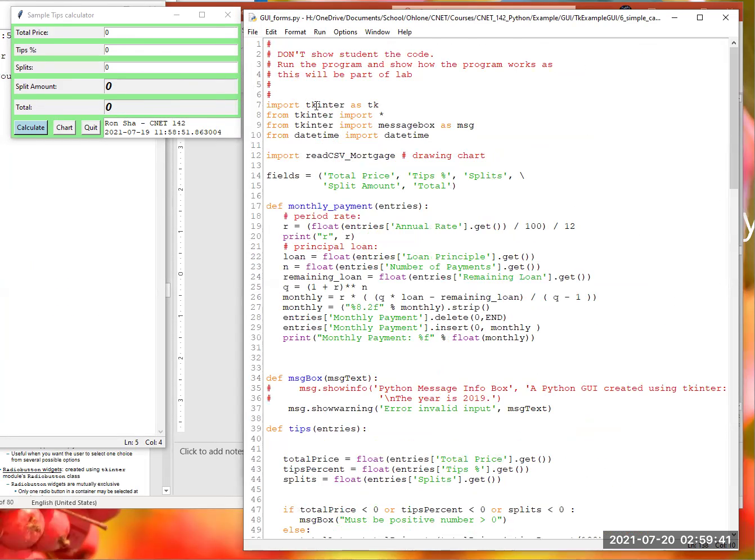Click the 'from datetime import datetime' line
Image resolution: width=755 pixels, height=560 pixels.
pos(348,136)
